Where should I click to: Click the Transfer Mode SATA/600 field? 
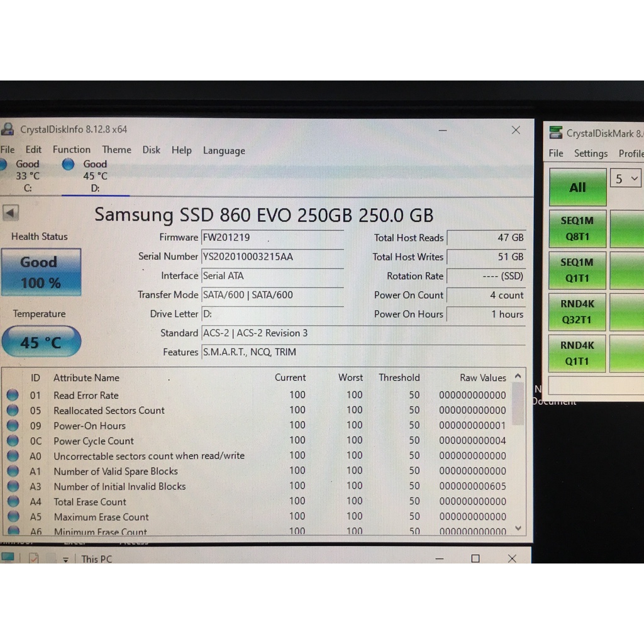pos(272,295)
